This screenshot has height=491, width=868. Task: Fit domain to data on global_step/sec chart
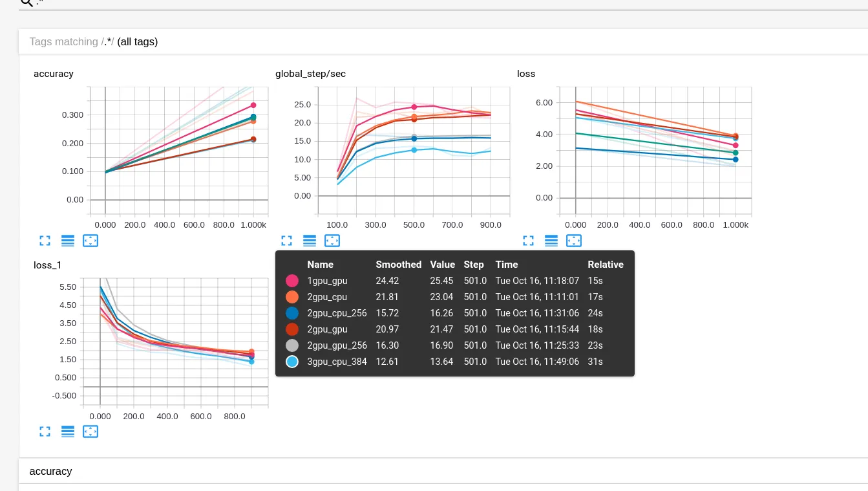tap(332, 241)
